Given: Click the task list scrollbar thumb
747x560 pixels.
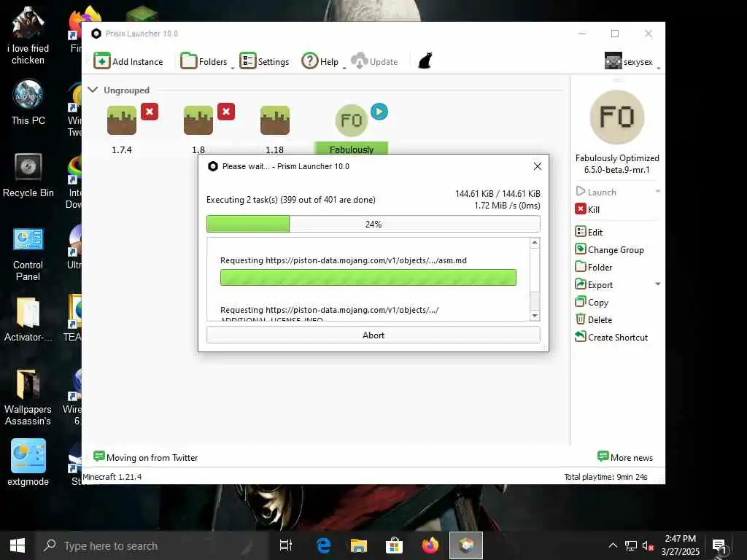Looking at the screenshot, I should 535,300.
